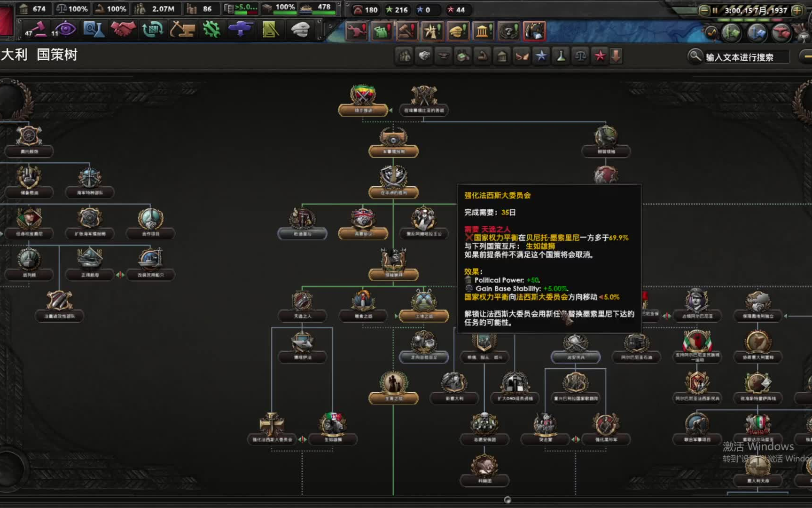Click the stability 100% scales indicator

pyautogui.click(x=72, y=8)
